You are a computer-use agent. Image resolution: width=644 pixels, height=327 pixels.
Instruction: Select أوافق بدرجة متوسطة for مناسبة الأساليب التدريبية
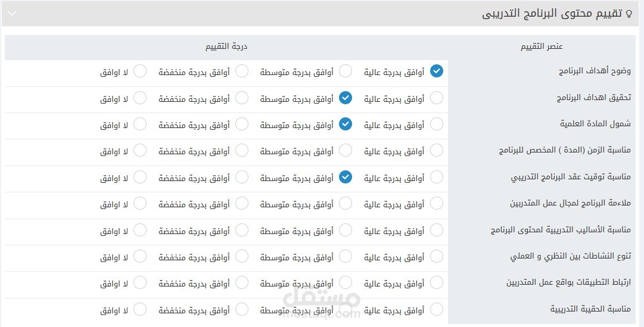[346, 230]
